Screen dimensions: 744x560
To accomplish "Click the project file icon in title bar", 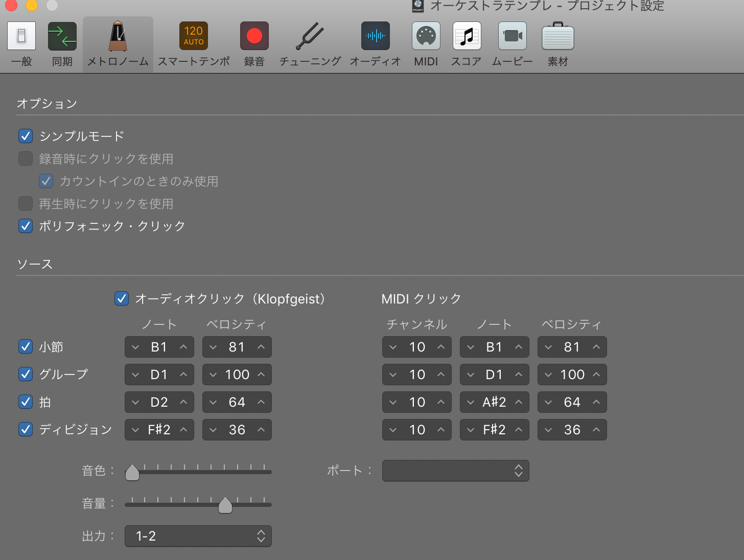I will point(418,6).
